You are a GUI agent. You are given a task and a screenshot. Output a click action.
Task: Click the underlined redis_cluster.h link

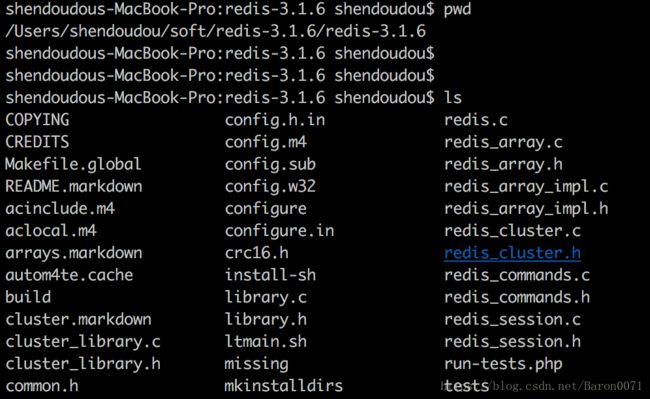512,253
